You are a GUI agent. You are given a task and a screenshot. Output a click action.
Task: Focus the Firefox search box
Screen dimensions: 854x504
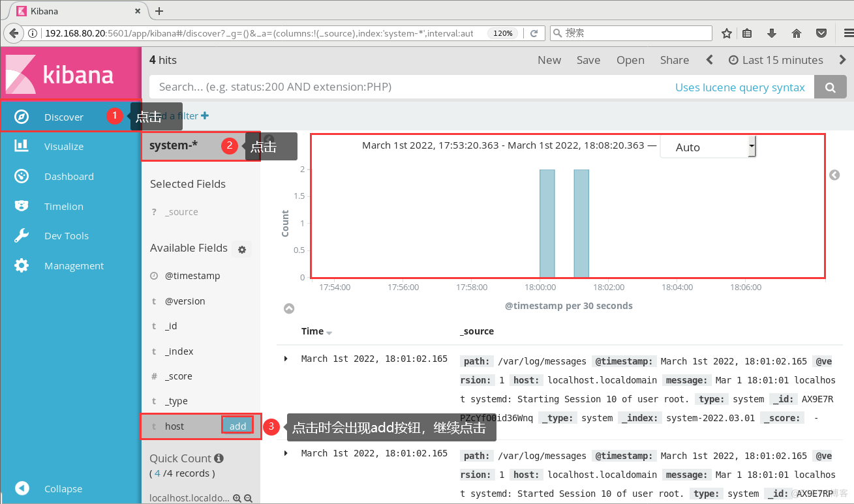631,33
